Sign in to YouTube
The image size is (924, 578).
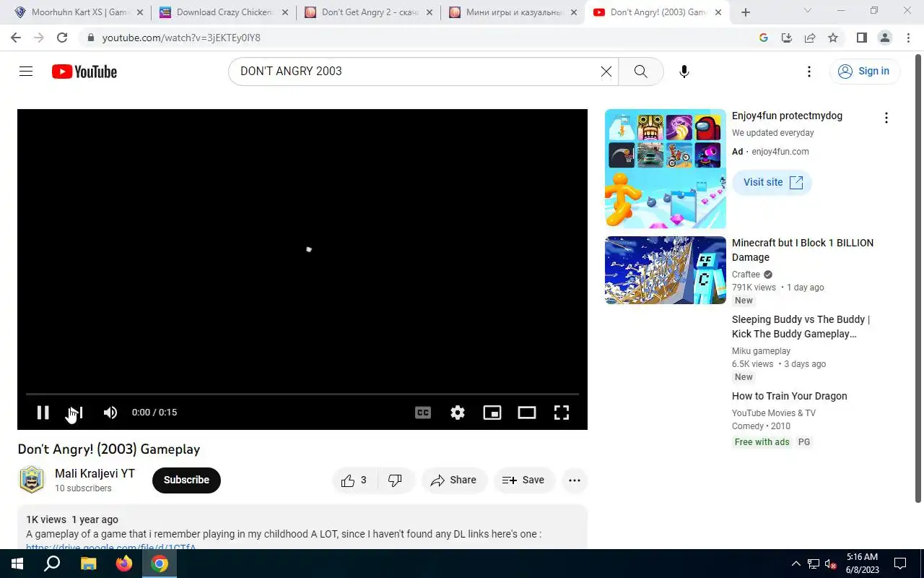click(865, 71)
